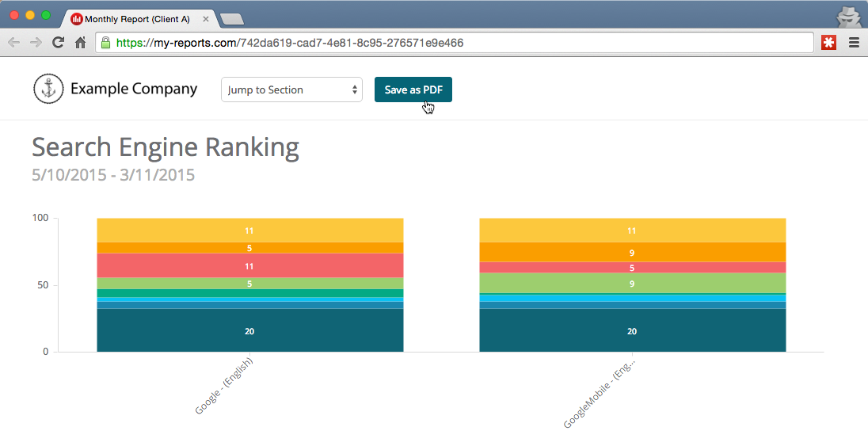Click green 9 segment in GoogleMobile bar
Viewport: 868px width, 446px height.
[632, 283]
